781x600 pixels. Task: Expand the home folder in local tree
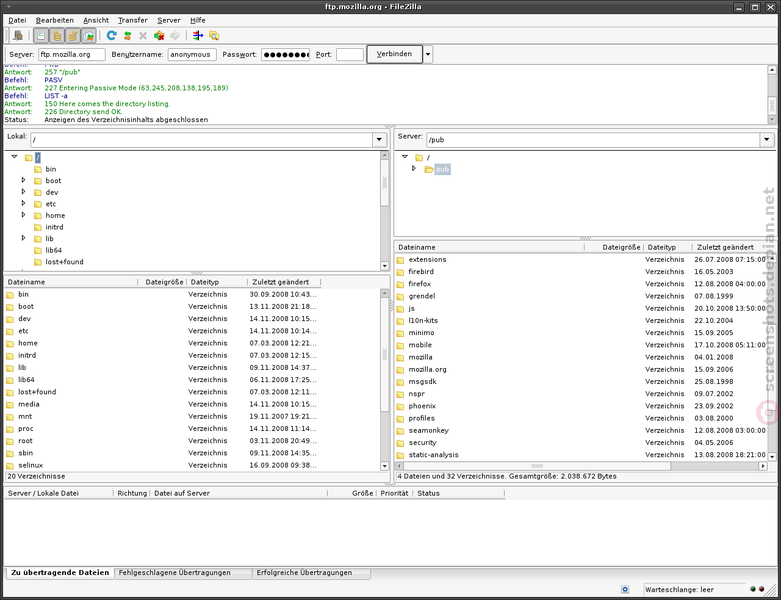23,215
